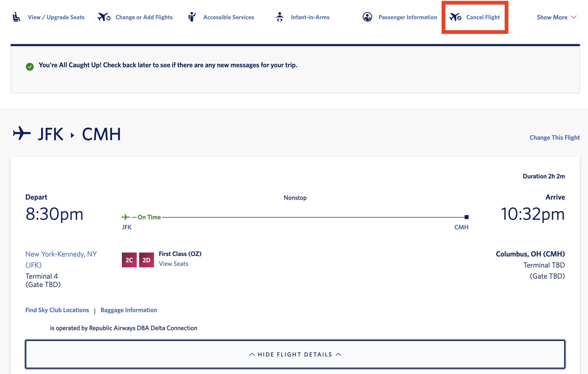Click the Terminal 4 text
This screenshot has height=374, width=588.
click(42, 276)
